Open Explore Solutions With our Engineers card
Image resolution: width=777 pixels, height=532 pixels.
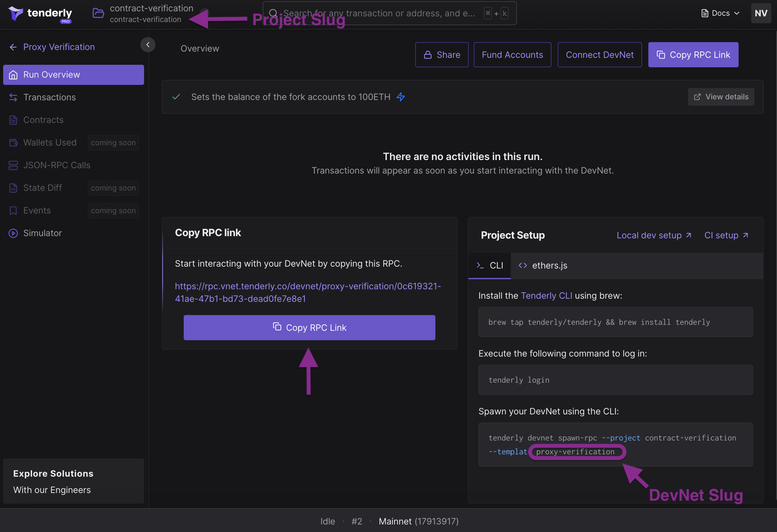click(x=74, y=481)
